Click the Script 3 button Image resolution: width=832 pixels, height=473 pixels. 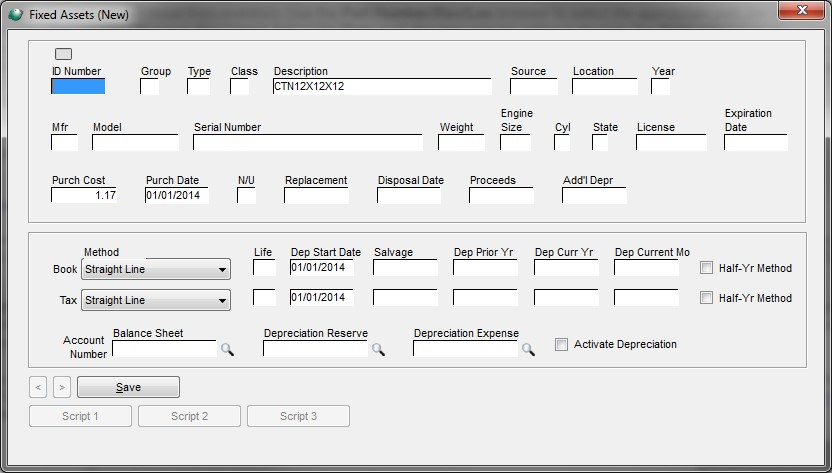click(x=298, y=416)
